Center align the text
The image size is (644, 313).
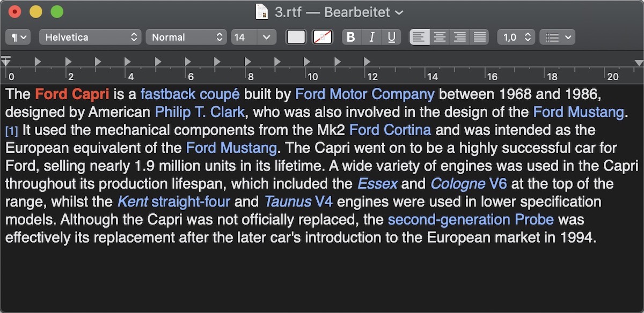pyautogui.click(x=440, y=37)
